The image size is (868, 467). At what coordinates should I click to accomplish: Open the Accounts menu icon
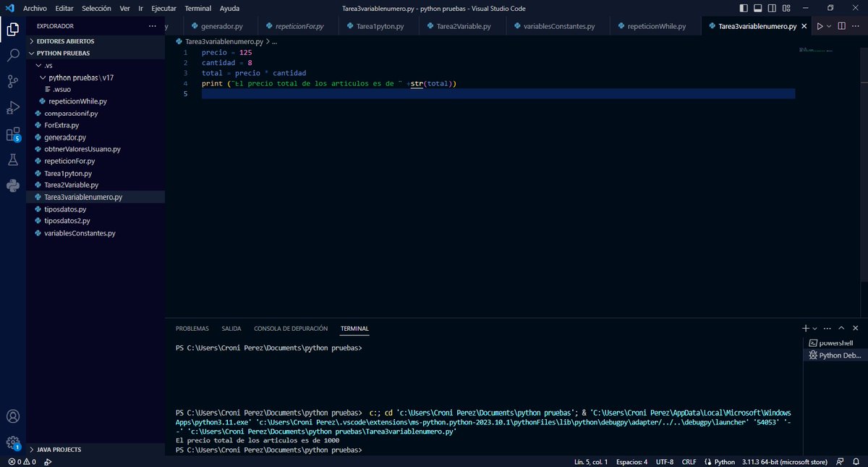(12, 417)
